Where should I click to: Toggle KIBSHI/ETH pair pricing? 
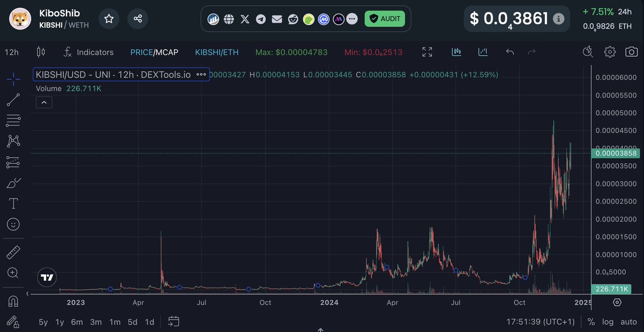tap(217, 52)
